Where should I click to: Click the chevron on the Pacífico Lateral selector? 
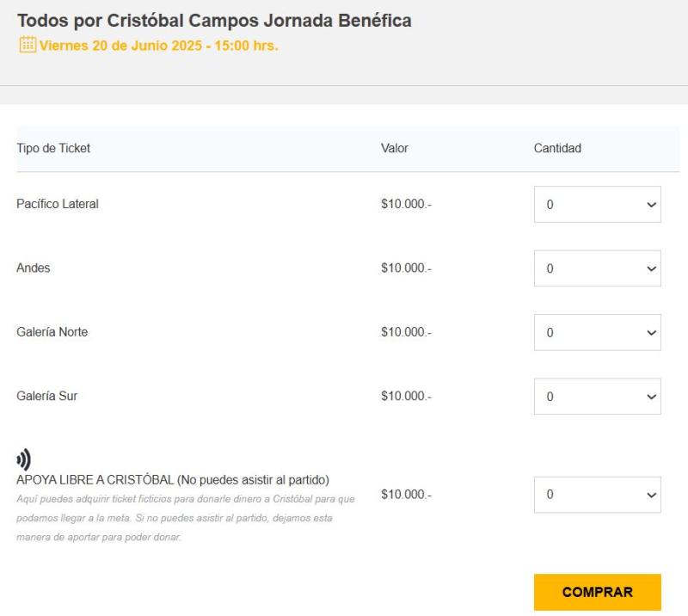tap(653, 205)
